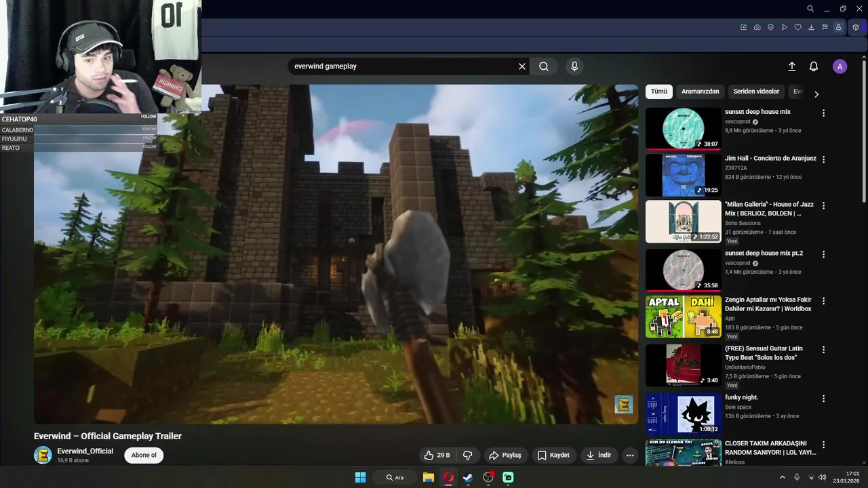
Task: Click the Opera browser taskbar icon
Action: [x=448, y=477]
